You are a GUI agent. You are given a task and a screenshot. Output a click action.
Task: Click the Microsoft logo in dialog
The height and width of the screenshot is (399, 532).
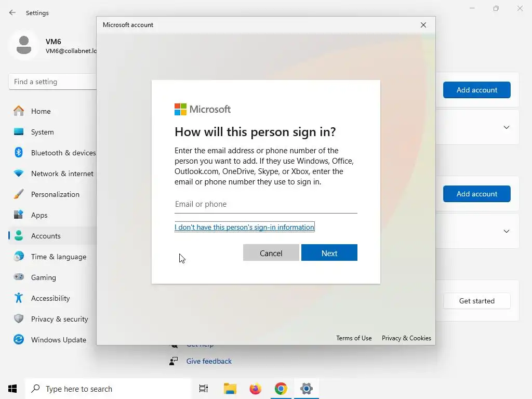pyautogui.click(x=203, y=109)
